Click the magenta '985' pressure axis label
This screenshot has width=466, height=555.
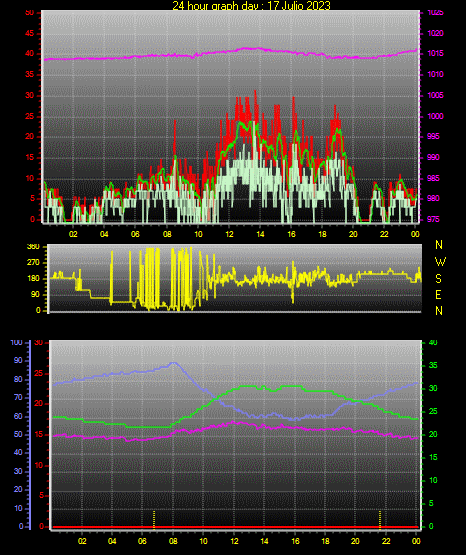coord(433,178)
